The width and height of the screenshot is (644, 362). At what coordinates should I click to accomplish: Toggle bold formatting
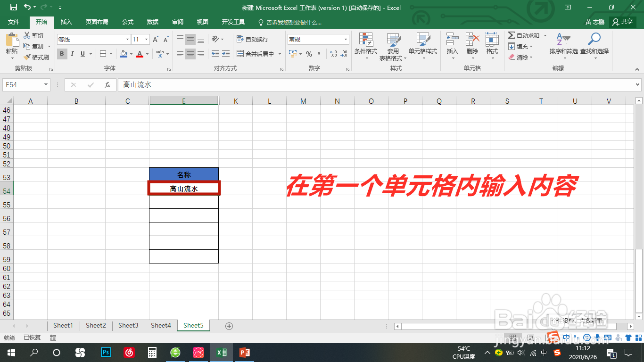click(62, 54)
